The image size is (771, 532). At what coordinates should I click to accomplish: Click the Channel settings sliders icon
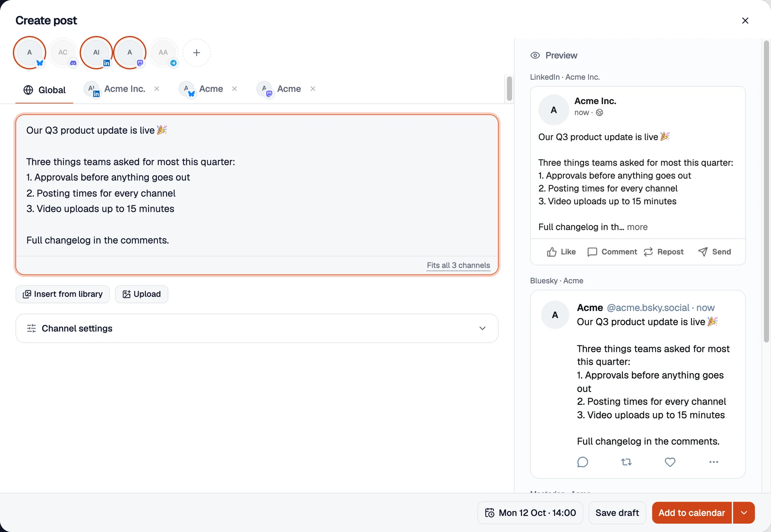pos(31,328)
